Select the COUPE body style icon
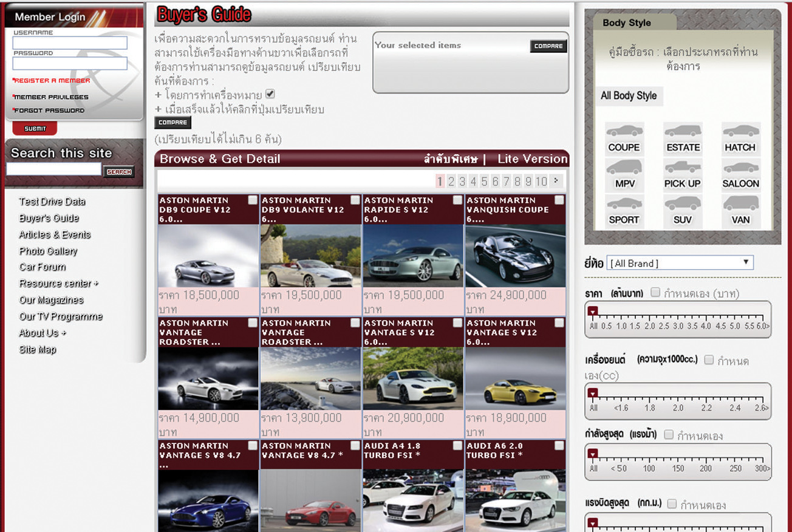Image resolution: width=792 pixels, height=532 pixels. pos(624,139)
